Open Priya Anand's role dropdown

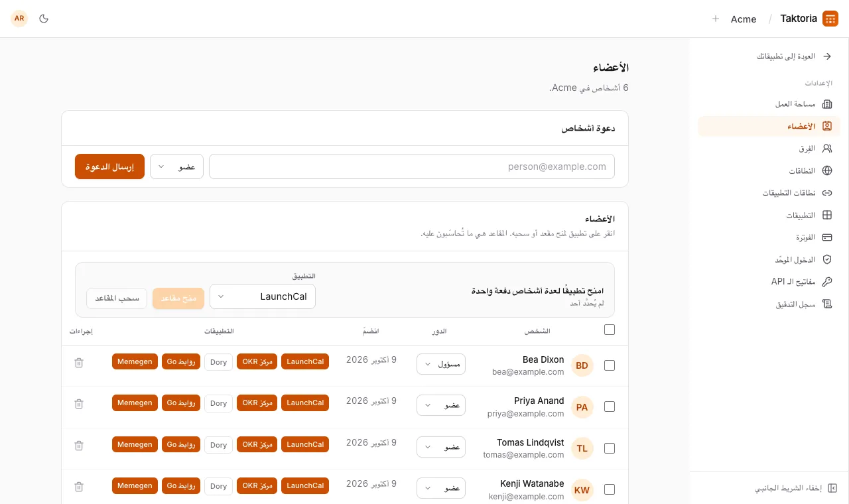tap(441, 405)
